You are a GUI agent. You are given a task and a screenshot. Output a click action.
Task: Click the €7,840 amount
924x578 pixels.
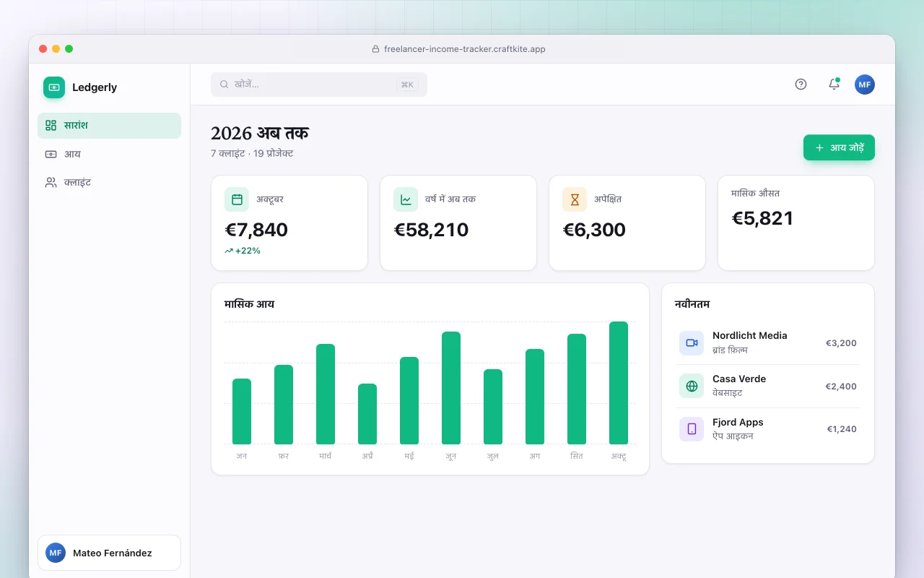(x=256, y=230)
